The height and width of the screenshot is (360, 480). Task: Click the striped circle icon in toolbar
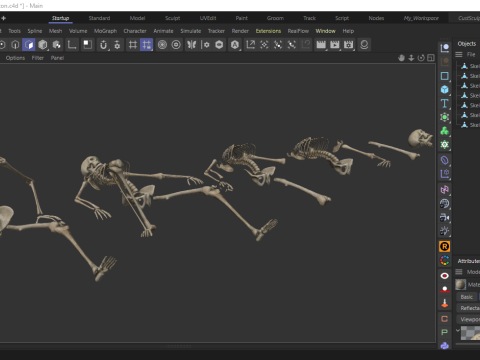tap(162, 45)
